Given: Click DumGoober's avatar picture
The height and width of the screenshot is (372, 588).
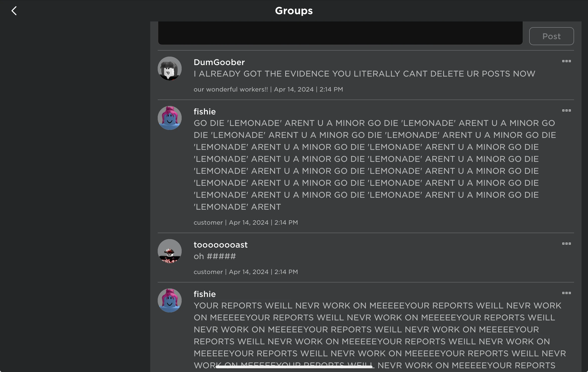Looking at the screenshot, I should click(x=169, y=69).
